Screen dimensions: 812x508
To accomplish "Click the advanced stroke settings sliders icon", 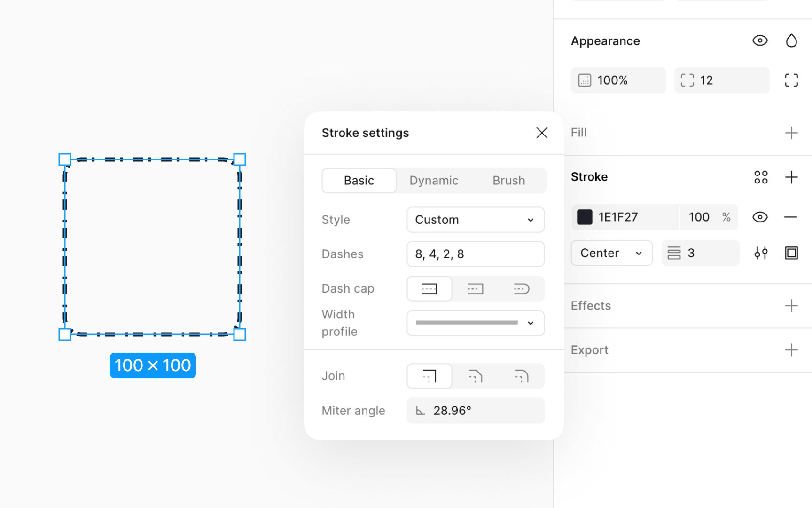I will point(761,253).
